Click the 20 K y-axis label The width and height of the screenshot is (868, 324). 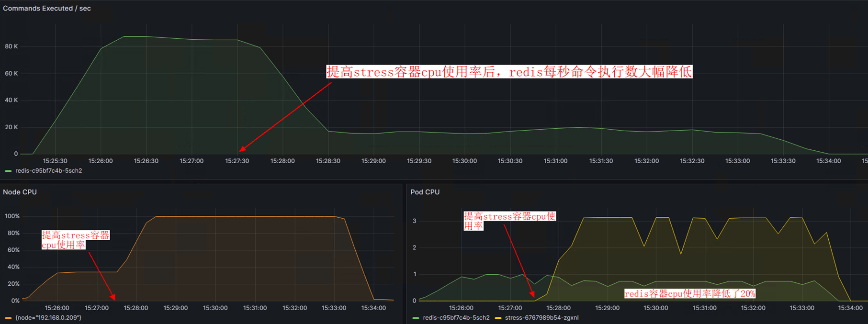11,127
